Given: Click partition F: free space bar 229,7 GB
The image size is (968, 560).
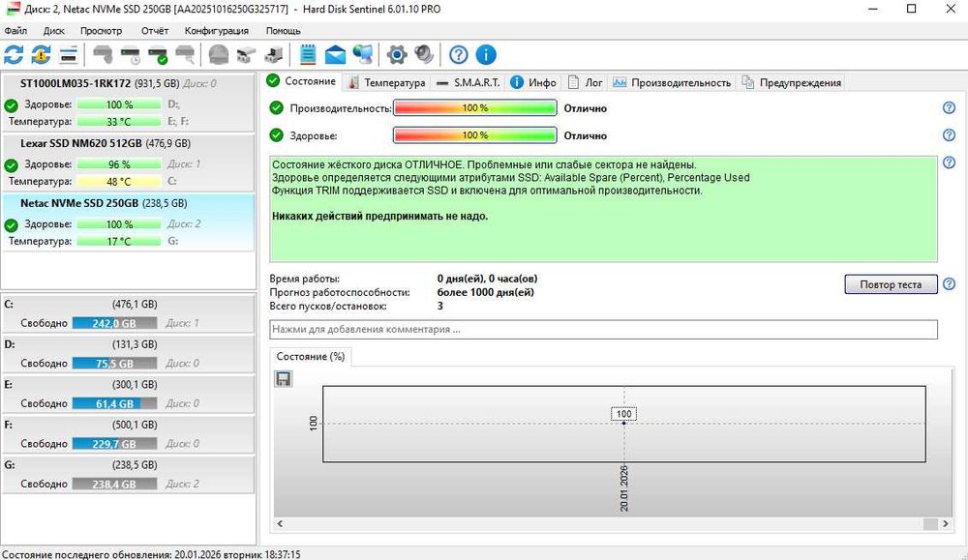Looking at the screenshot, I should 114,443.
